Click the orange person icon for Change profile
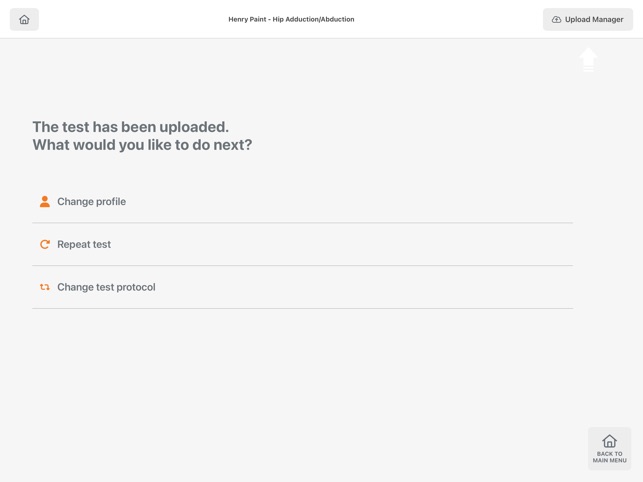Viewport: 643px width, 482px height. [x=45, y=201]
